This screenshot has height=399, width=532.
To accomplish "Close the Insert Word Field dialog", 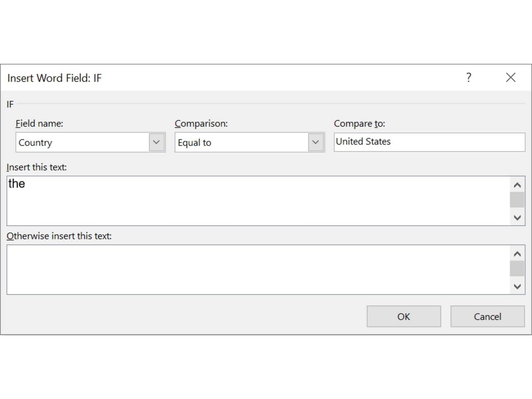I will pyautogui.click(x=510, y=77).
